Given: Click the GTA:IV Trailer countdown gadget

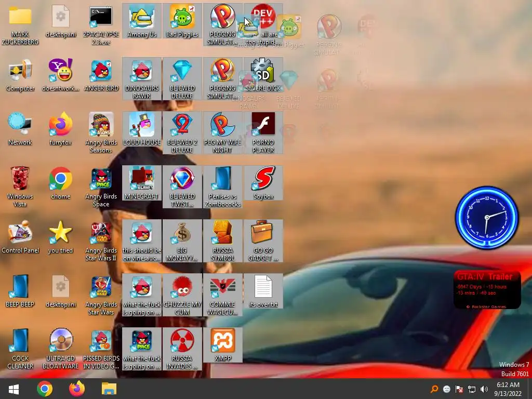Looking at the screenshot, I should [487, 290].
